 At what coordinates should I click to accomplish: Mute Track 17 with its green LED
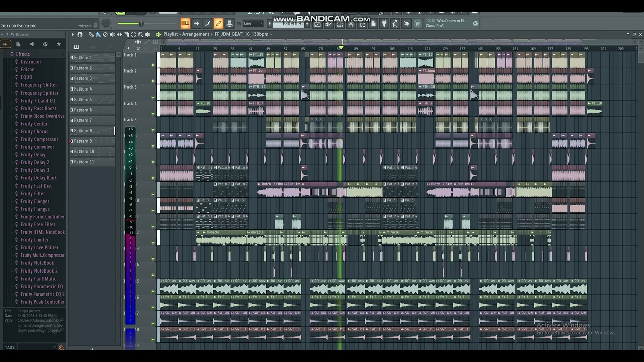[153, 323]
